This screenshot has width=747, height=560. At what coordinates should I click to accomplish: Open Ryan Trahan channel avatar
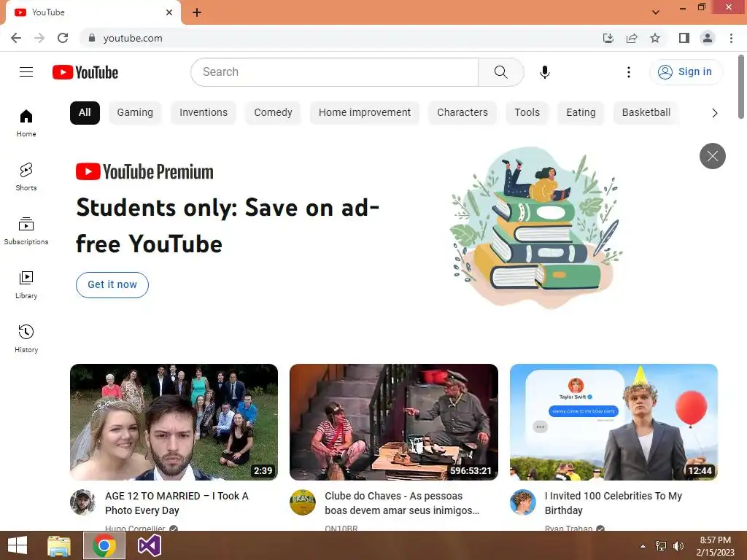click(522, 502)
